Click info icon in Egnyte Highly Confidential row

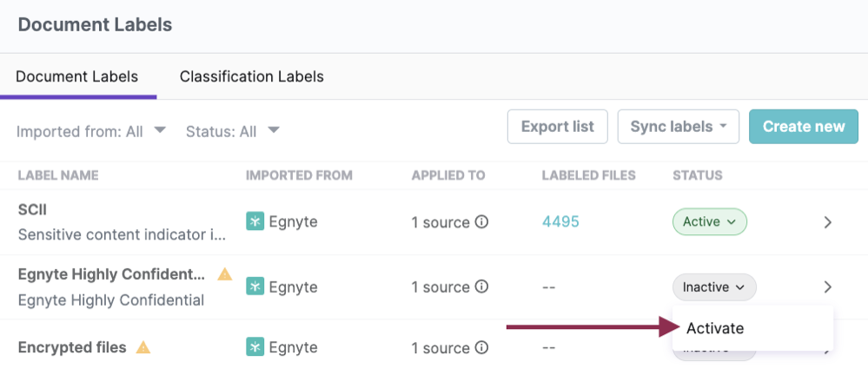click(481, 286)
